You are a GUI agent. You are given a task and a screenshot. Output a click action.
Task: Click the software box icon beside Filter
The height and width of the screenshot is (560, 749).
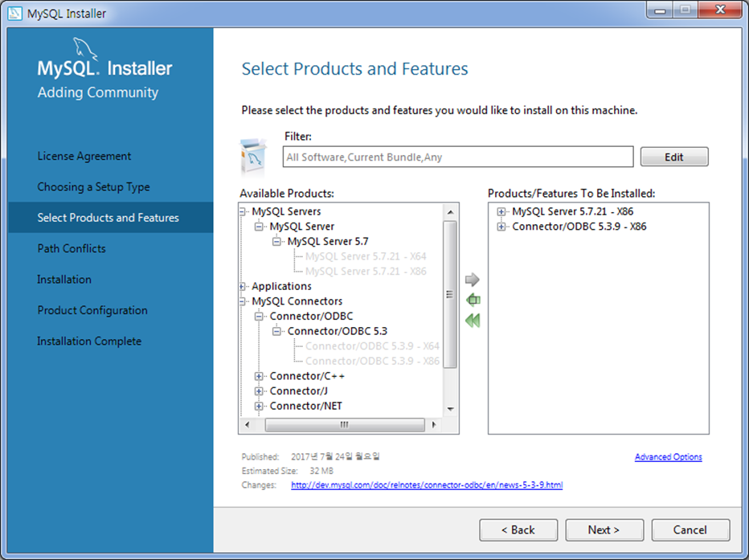pyautogui.click(x=253, y=156)
